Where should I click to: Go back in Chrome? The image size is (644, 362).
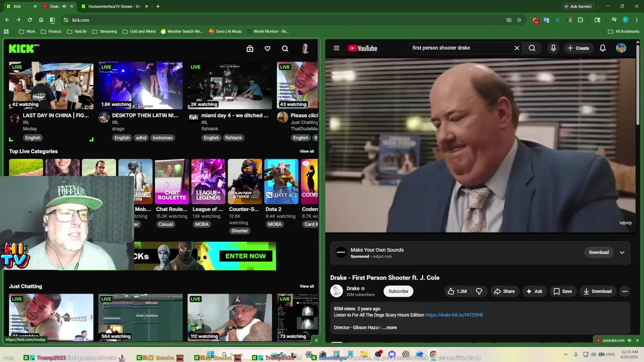7,20
